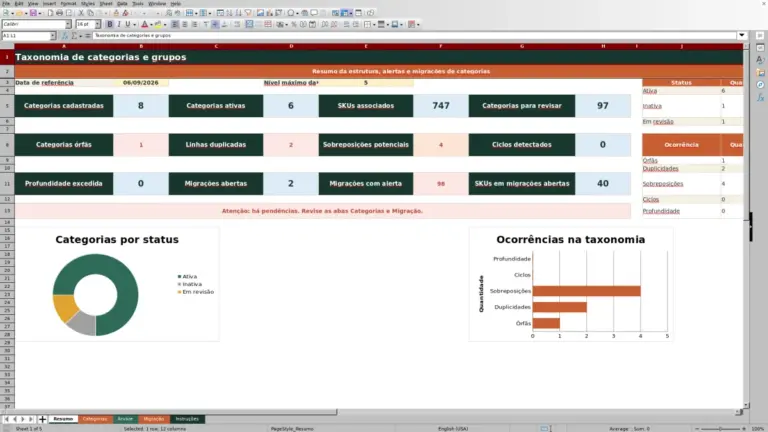Open the save options dropdown arrow
This screenshot has width=768, height=432.
pyautogui.click(x=40, y=13)
